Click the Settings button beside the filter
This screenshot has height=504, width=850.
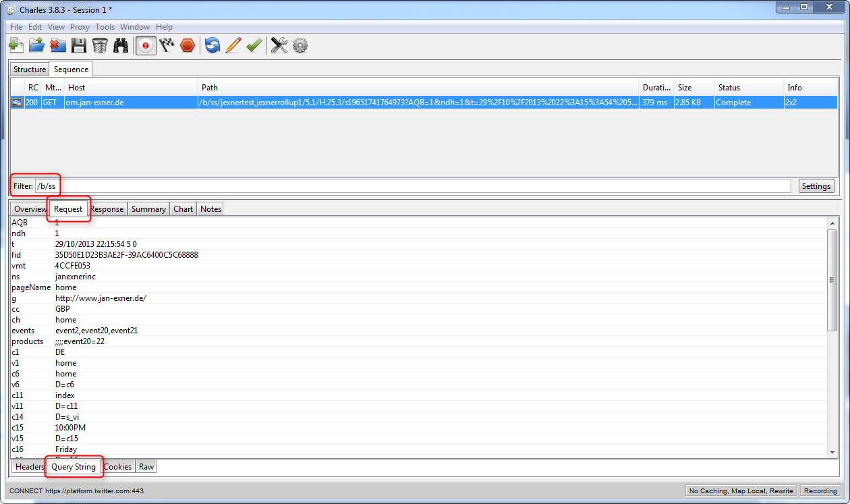pos(816,186)
